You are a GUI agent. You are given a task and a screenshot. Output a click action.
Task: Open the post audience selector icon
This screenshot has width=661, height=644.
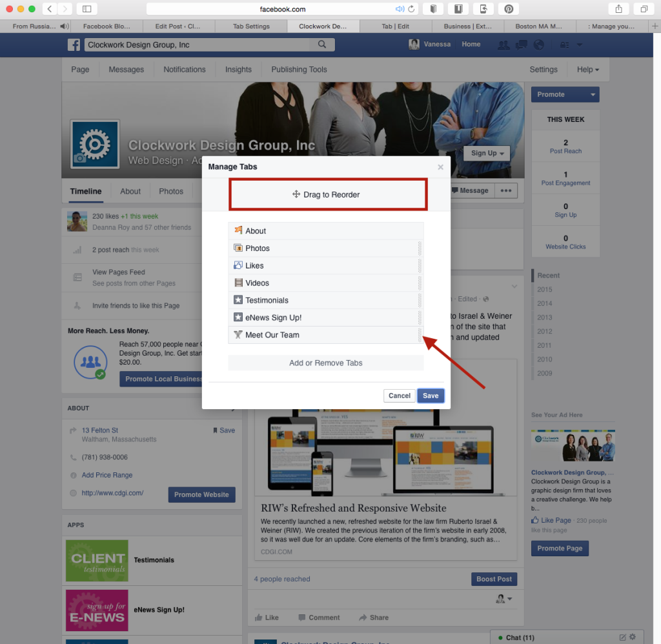click(503, 598)
